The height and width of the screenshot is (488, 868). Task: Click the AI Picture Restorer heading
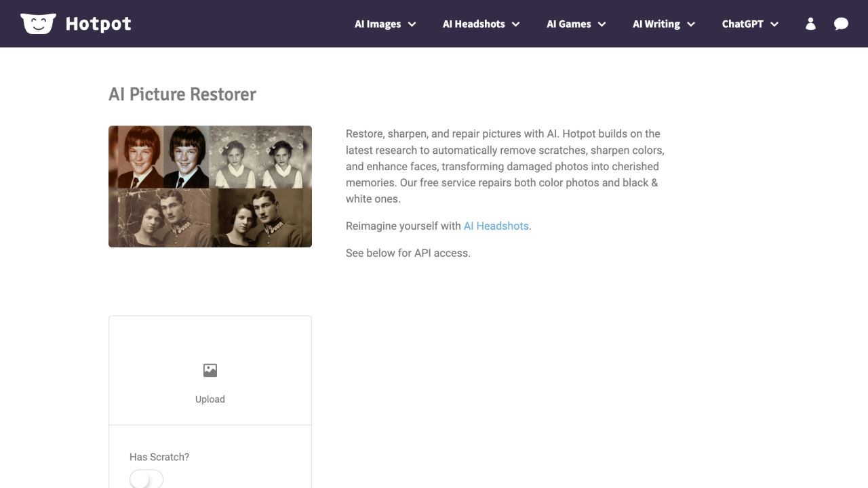click(x=182, y=94)
